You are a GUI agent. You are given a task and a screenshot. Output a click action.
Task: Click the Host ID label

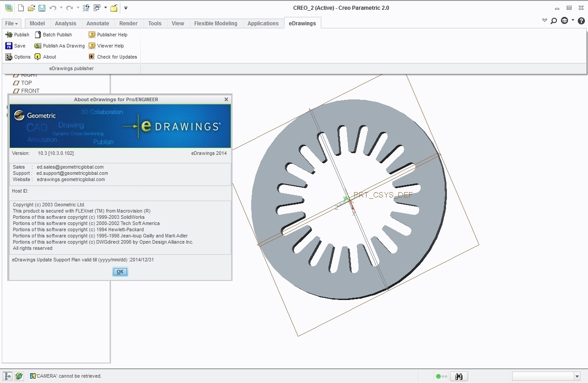tap(20, 191)
